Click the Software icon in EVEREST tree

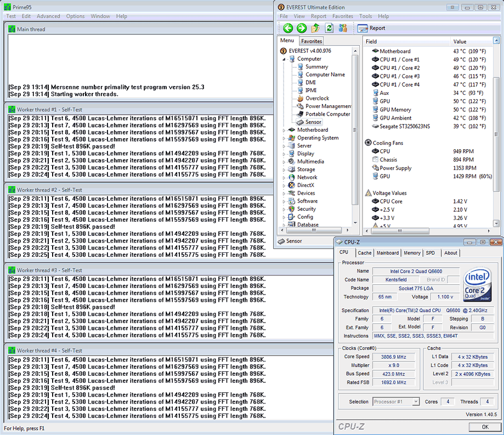(x=292, y=201)
